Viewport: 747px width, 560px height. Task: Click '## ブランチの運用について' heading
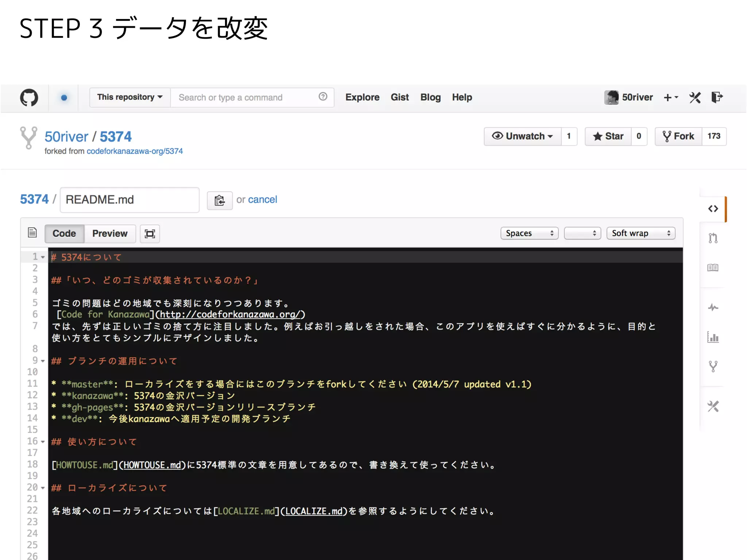point(114,361)
